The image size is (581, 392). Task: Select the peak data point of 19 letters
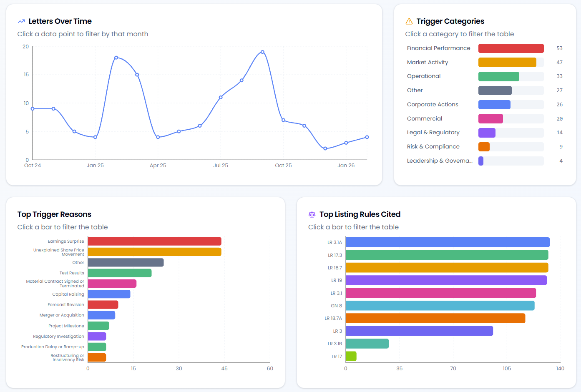click(262, 52)
